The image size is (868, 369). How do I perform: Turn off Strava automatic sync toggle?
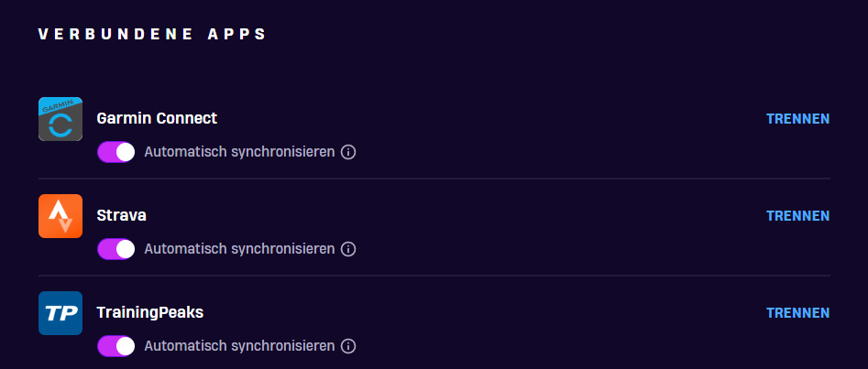click(x=116, y=249)
